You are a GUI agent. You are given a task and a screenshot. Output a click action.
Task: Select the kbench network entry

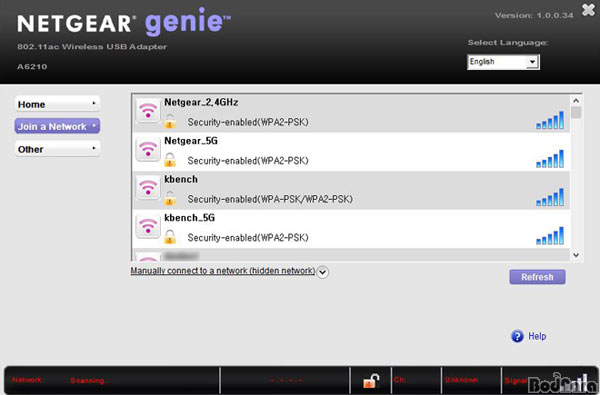(x=351, y=191)
